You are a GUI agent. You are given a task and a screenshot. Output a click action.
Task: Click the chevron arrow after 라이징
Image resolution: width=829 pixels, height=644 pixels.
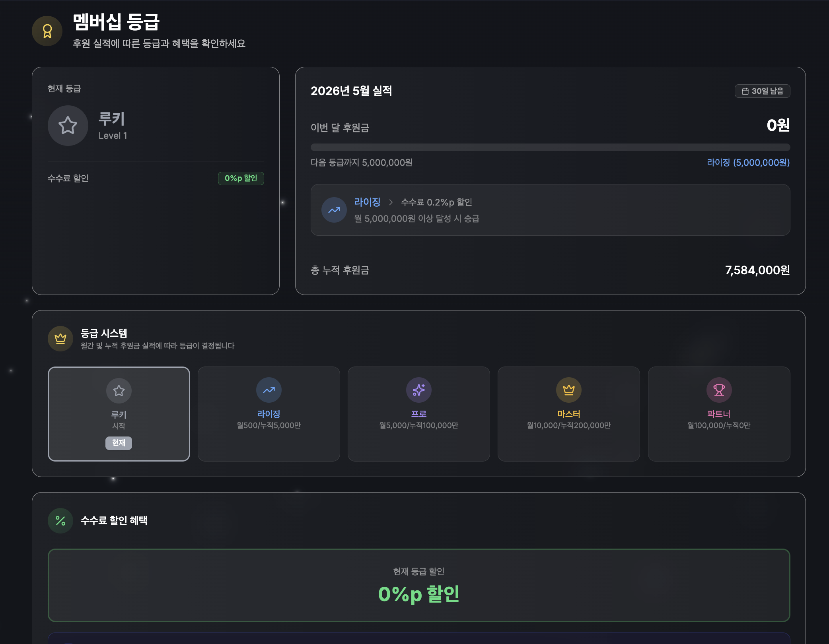point(391,202)
